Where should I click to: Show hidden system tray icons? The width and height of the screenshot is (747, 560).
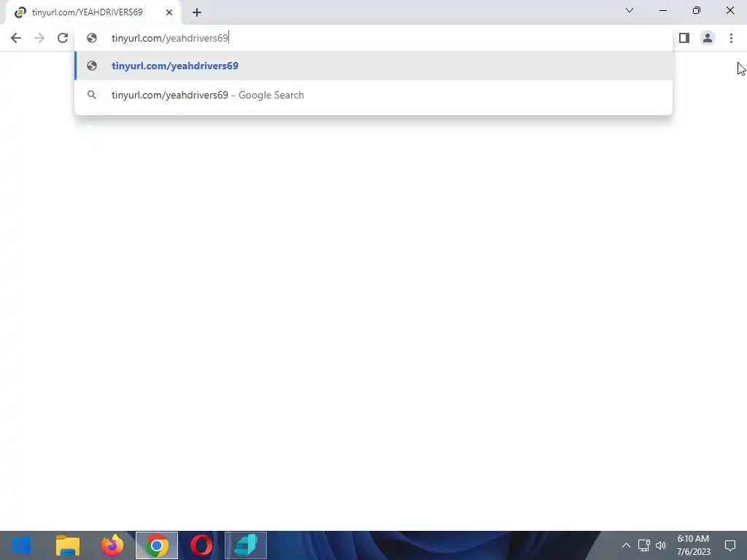point(626,545)
